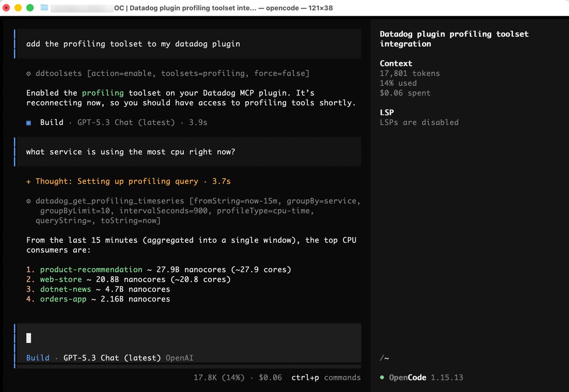Image resolution: width=569 pixels, height=392 pixels.
Task: Click the OpenAI provider label
Action: click(180, 358)
